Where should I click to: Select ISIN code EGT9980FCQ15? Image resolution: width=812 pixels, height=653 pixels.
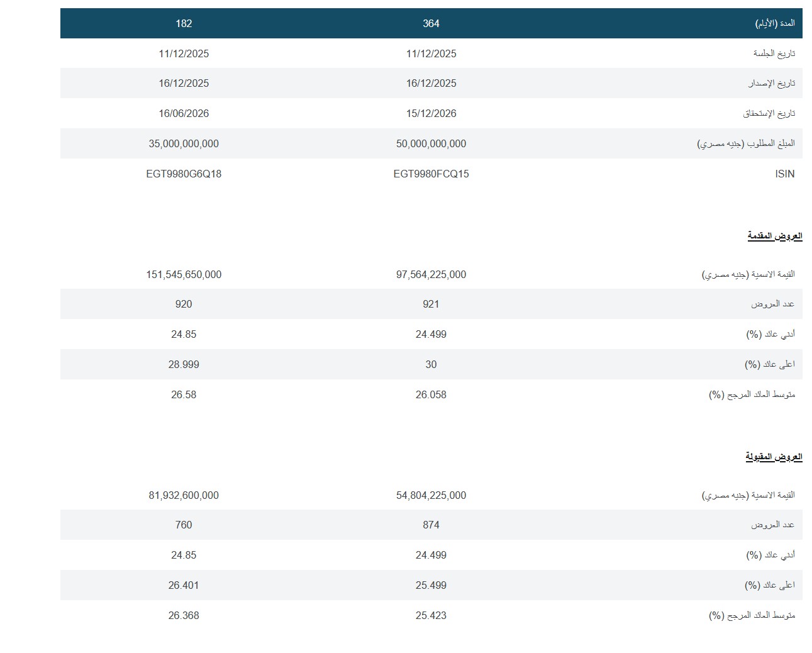pyautogui.click(x=431, y=174)
